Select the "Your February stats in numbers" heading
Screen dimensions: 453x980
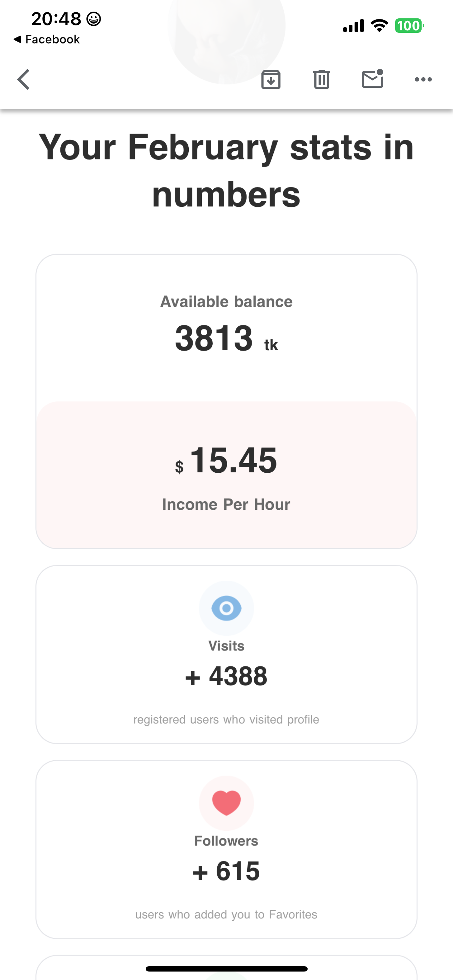click(x=226, y=170)
